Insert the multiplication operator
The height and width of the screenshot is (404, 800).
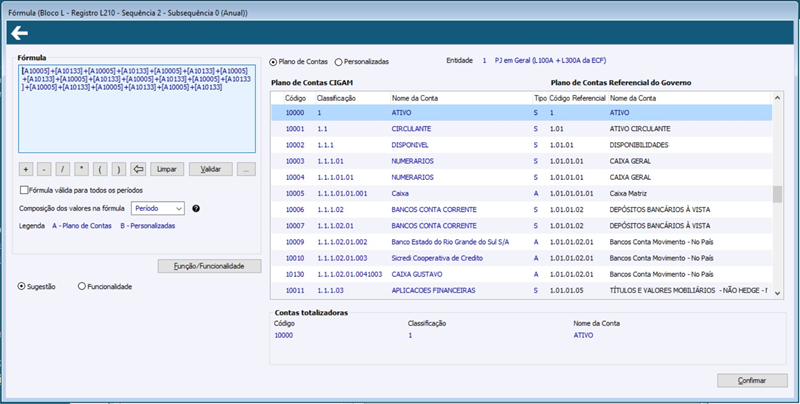(81, 169)
